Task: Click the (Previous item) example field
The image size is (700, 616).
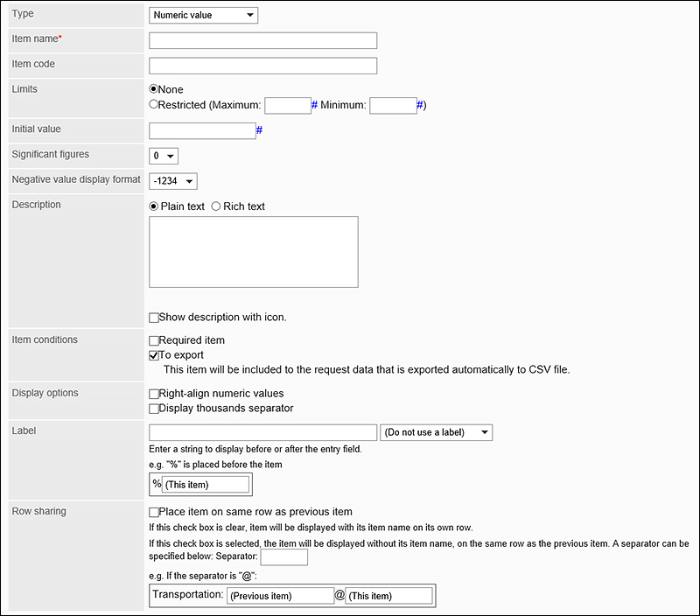Action: (x=280, y=596)
